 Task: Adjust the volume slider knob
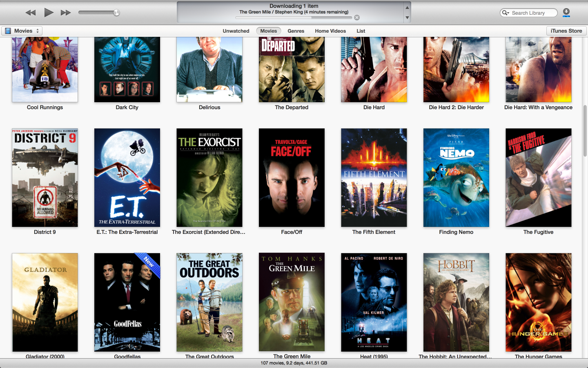coord(116,13)
